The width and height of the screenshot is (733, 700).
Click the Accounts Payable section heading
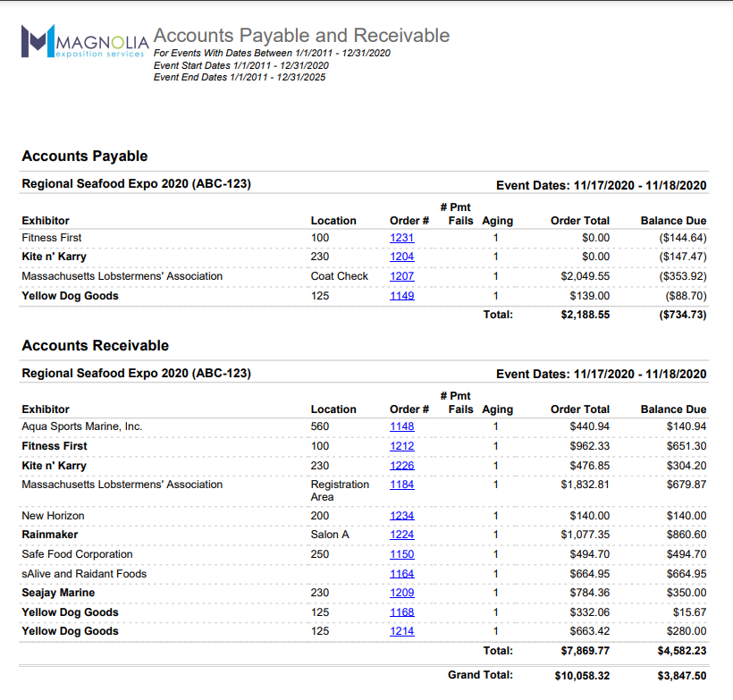click(85, 156)
